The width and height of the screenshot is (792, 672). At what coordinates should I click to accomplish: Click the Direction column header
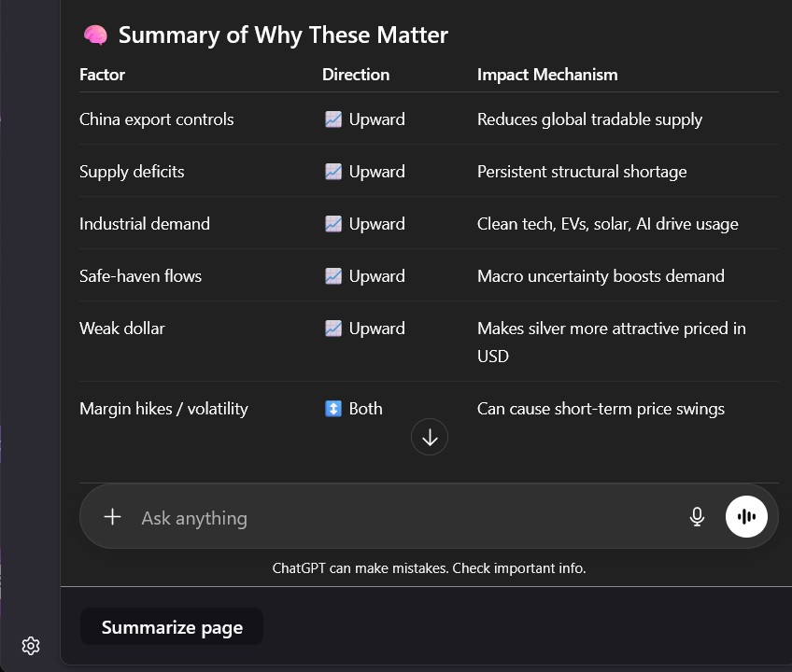(356, 75)
